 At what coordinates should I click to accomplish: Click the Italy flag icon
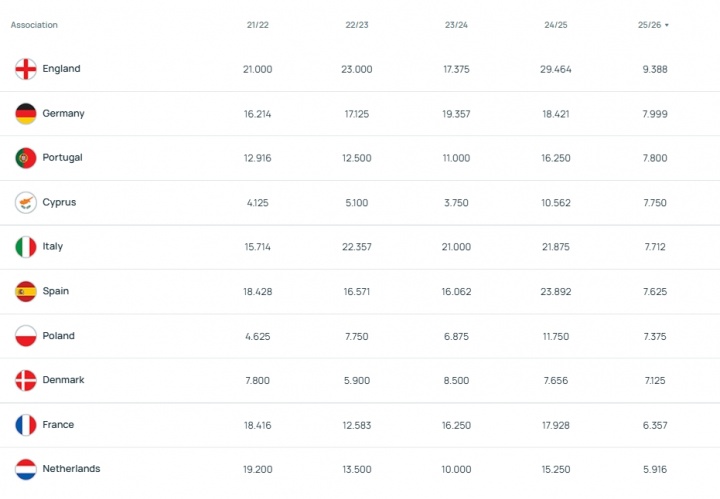click(26, 247)
